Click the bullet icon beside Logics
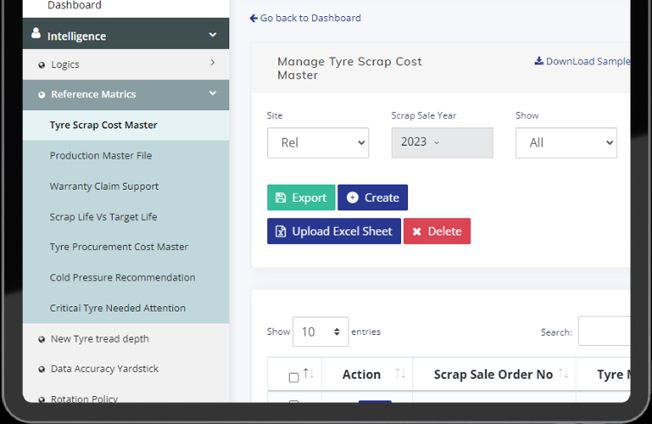This screenshot has width=652, height=424. coord(41,65)
